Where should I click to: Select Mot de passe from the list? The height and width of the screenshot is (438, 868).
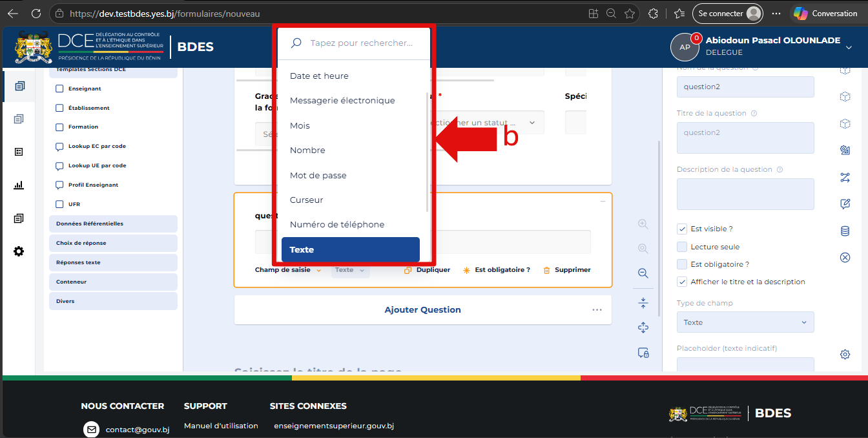pos(351,175)
